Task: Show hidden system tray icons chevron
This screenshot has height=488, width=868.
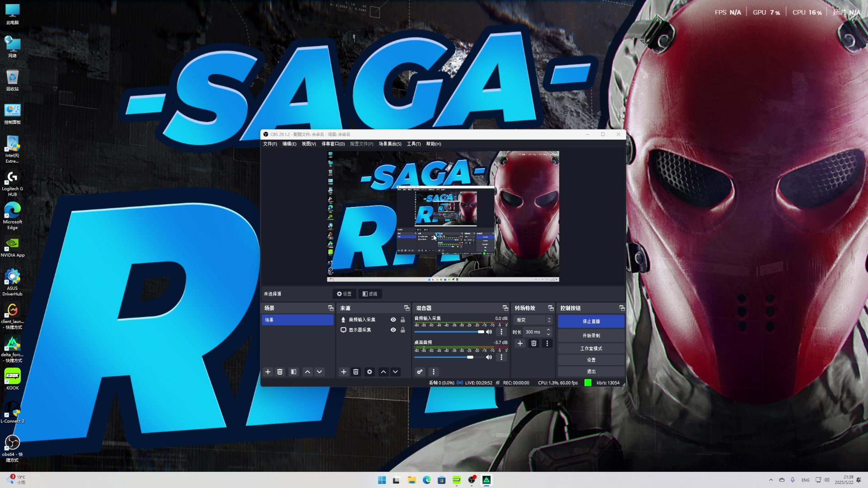Action: click(x=771, y=480)
